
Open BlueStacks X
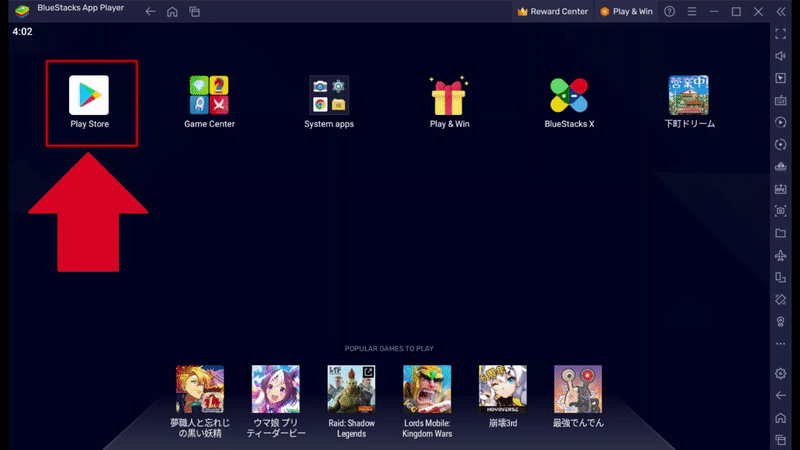click(569, 95)
